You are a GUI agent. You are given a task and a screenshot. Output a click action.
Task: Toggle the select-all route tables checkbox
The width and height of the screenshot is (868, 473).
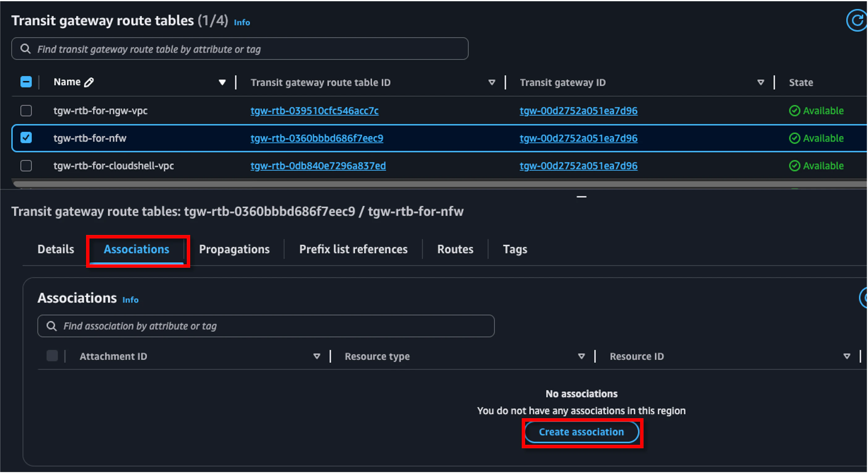pos(26,82)
